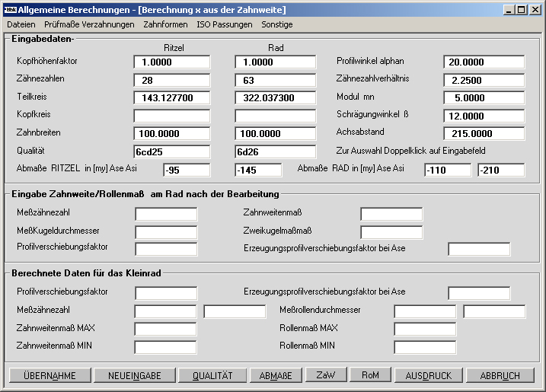The height and width of the screenshot is (392, 546).
Task: Click the Rad Qualität field showing 6d26
Action: tap(275, 151)
